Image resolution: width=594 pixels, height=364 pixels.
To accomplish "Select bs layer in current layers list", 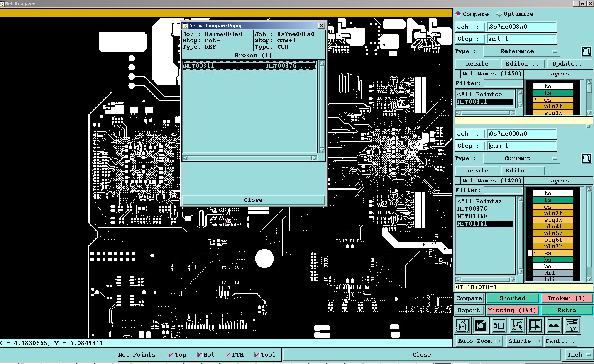I will point(553,260).
